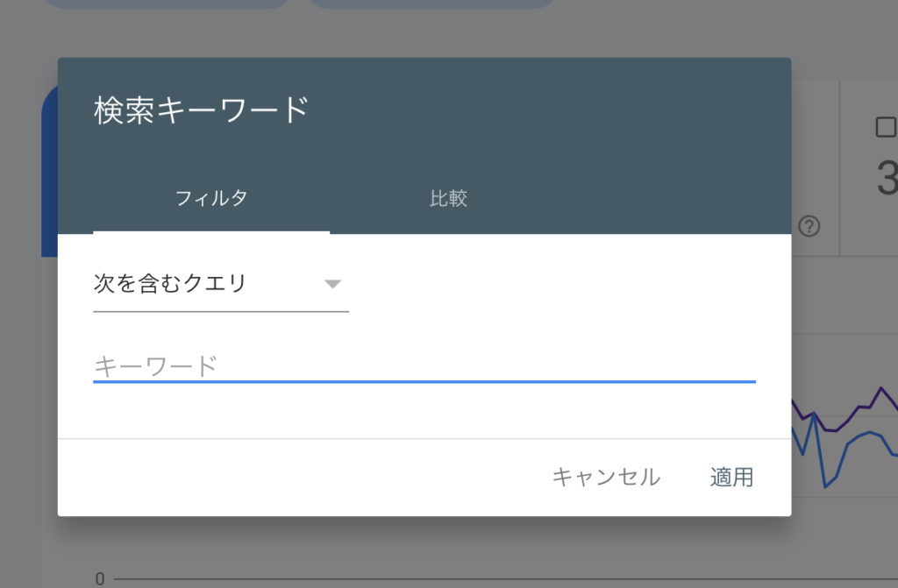Click the 0 axis label on the chart
This screenshot has height=588, width=898.
coord(100,579)
